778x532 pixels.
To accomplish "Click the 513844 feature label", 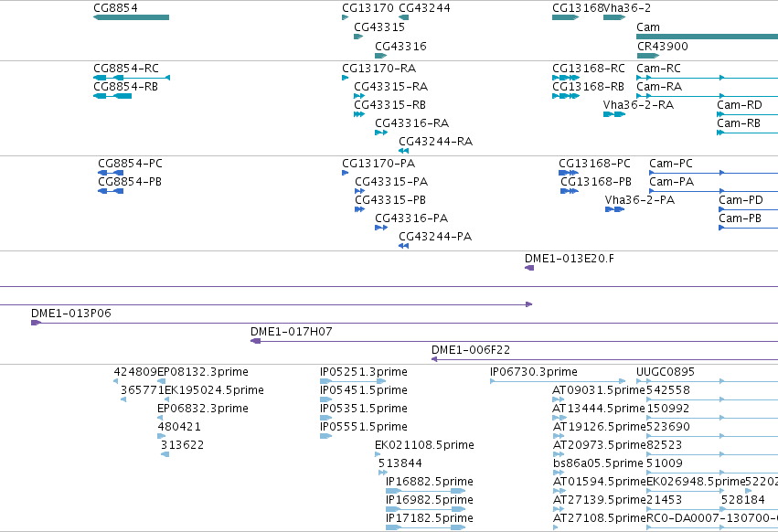I will 400,463.
